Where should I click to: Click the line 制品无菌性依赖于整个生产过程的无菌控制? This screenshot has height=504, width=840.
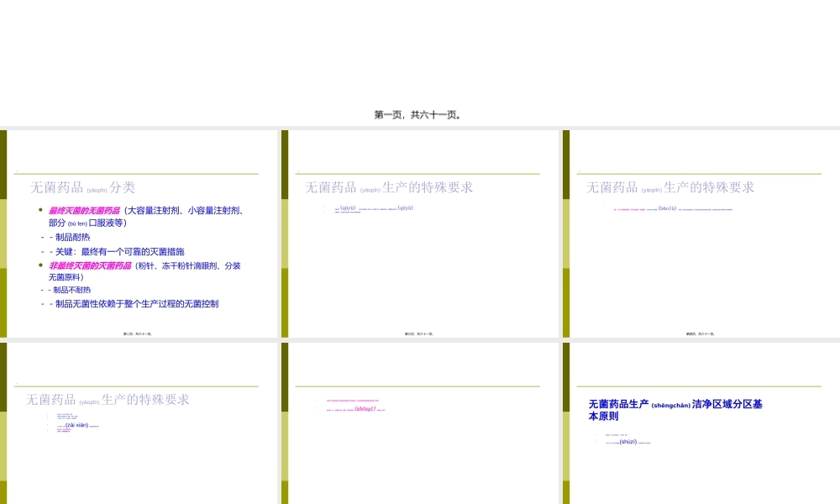click(135, 303)
